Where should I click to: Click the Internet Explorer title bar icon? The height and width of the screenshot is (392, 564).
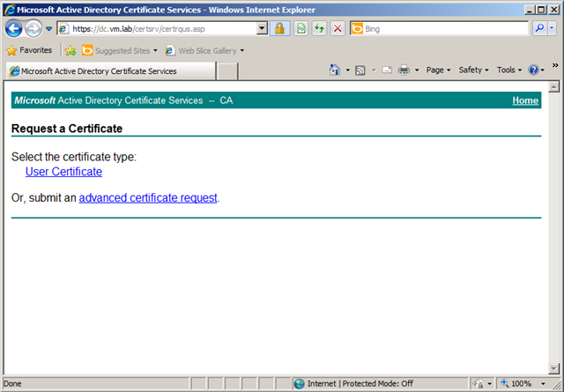[10, 10]
